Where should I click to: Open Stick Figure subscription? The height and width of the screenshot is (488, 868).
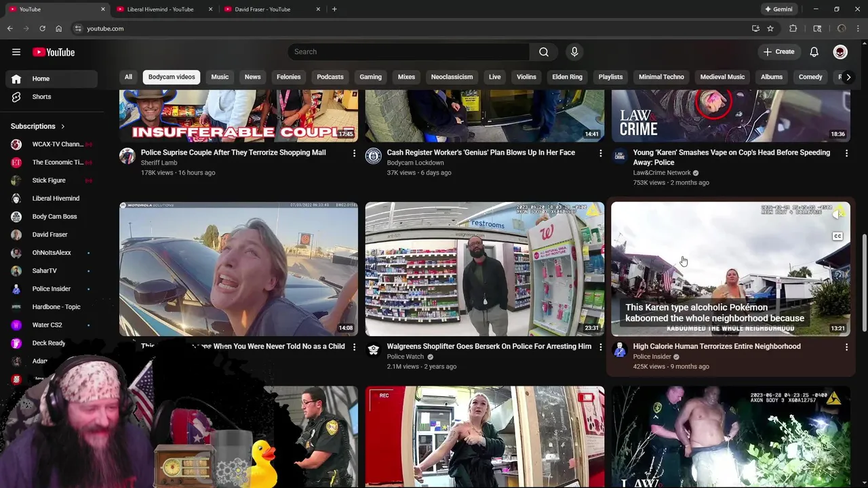pyautogui.click(x=52, y=180)
